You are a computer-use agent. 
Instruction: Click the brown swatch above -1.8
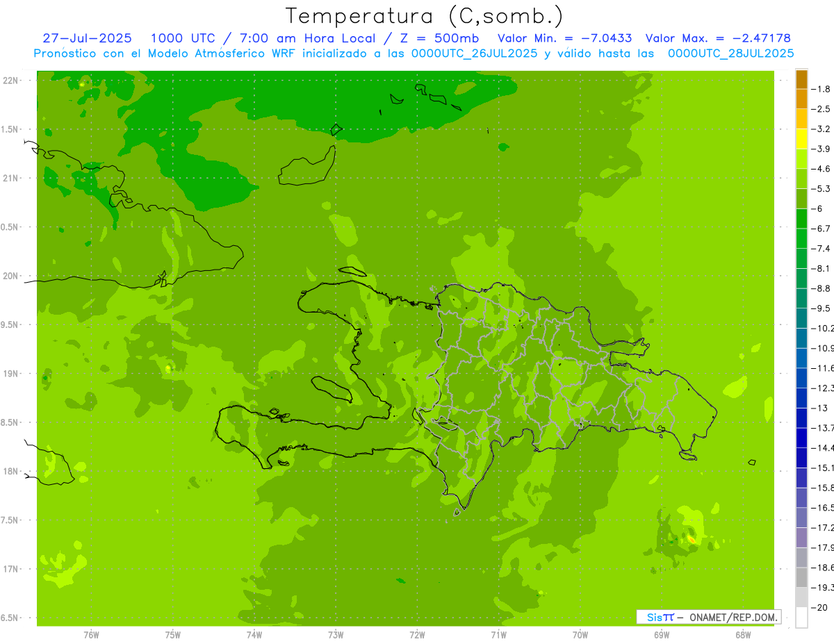pyautogui.click(x=801, y=79)
